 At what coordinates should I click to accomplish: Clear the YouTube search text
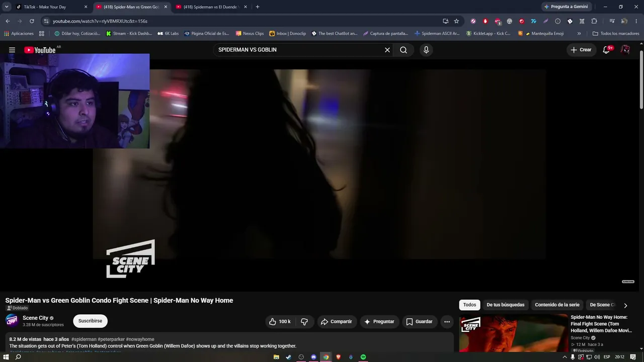click(387, 50)
